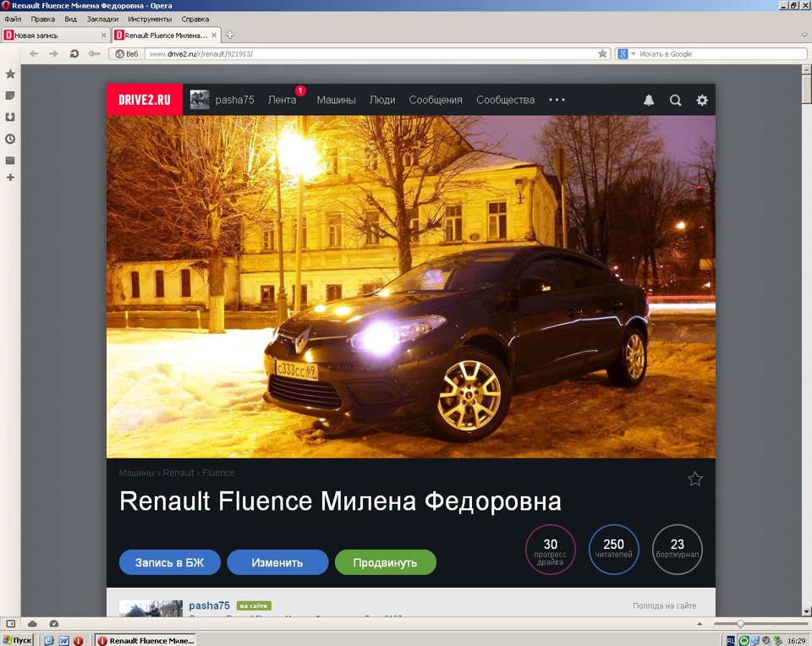Image resolution: width=812 pixels, height=646 pixels.
Task: Open the Люди link in site header
Action: point(382,100)
